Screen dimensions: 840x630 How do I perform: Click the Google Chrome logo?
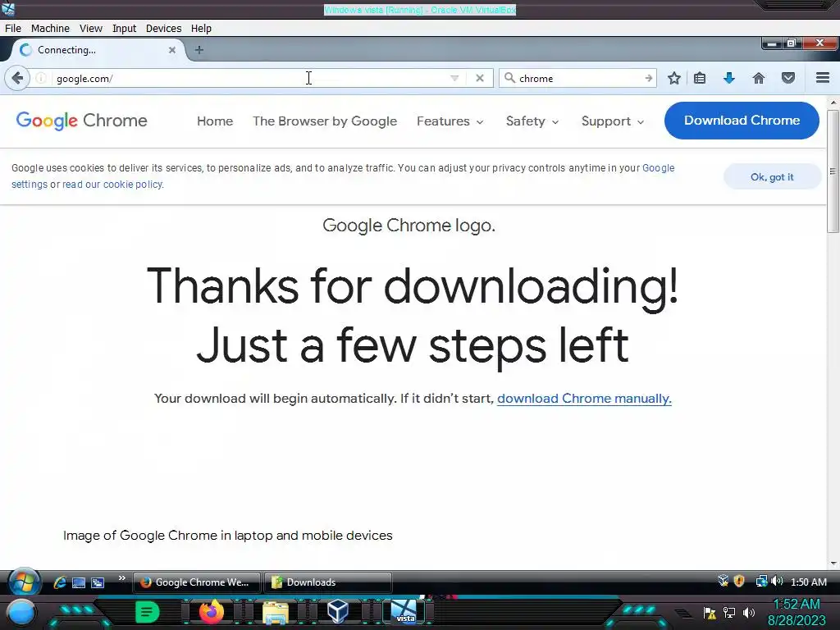tap(81, 121)
